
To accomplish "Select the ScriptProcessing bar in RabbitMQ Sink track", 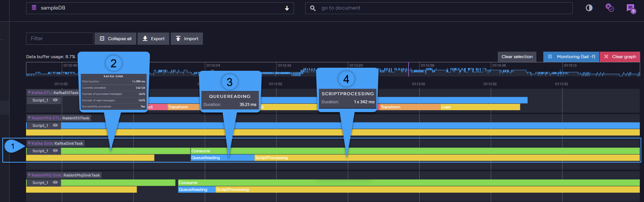I will (428, 189).
